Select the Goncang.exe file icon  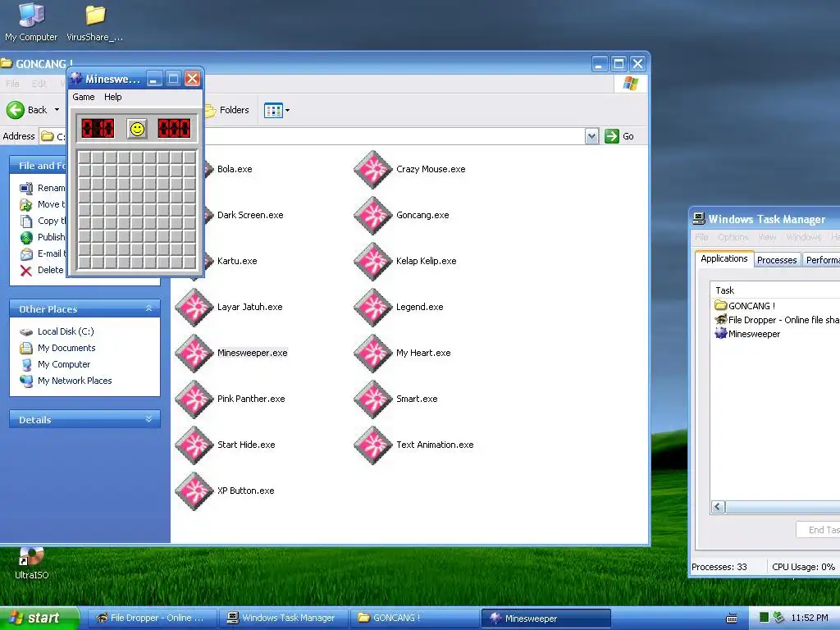pos(373,216)
